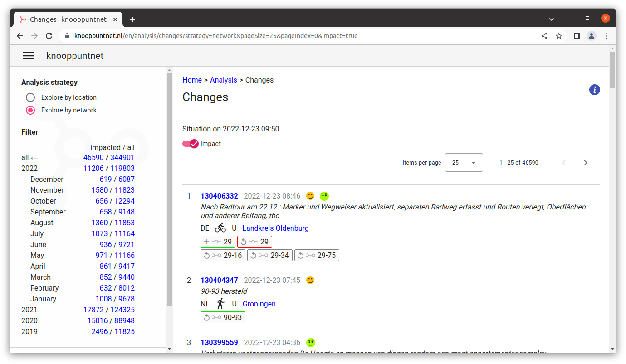The width and height of the screenshot is (626, 364).
Task: Open the hamburger menu next to knooppuntnet
Action: click(x=28, y=56)
